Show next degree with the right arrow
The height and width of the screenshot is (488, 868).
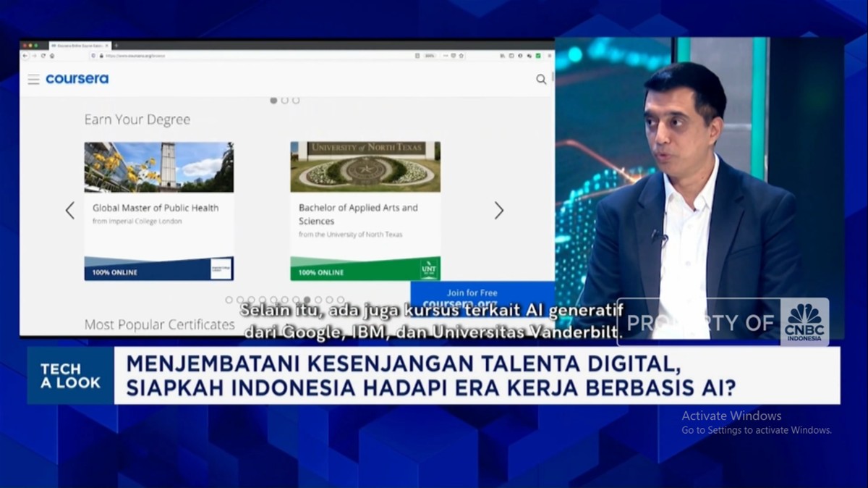(498, 211)
